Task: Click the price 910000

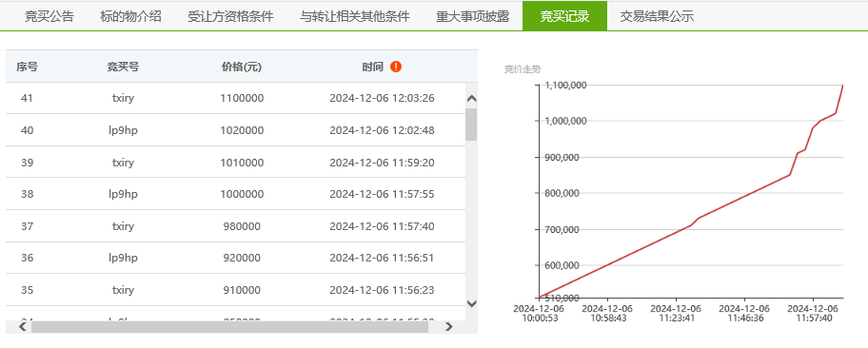Action: click(x=242, y=290)
